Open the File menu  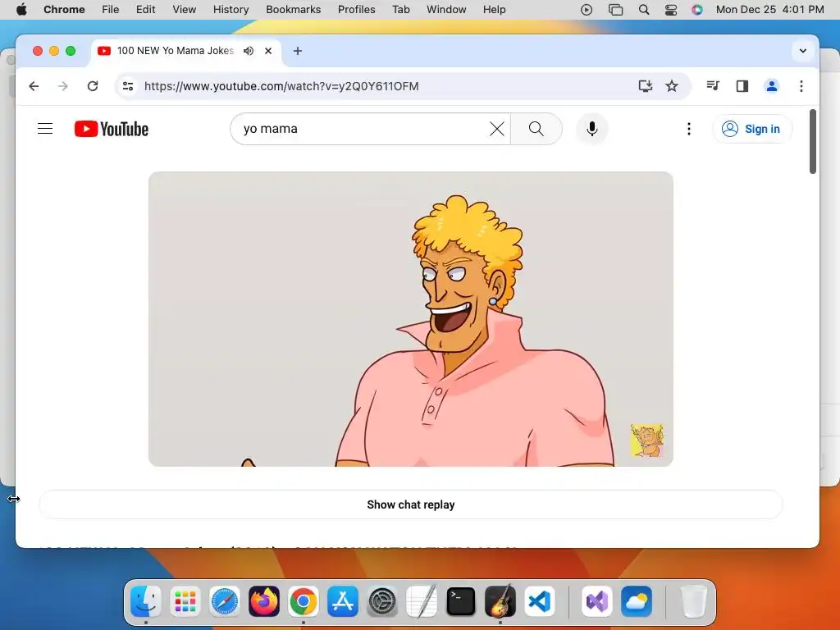pos(111,10)
